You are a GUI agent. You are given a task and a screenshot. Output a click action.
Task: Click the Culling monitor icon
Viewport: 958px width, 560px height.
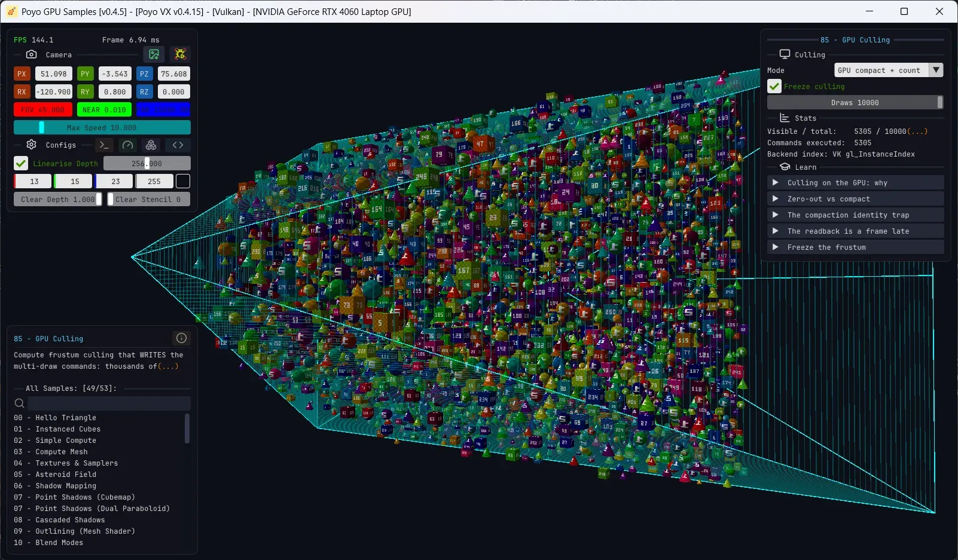(x=785, y=54)
